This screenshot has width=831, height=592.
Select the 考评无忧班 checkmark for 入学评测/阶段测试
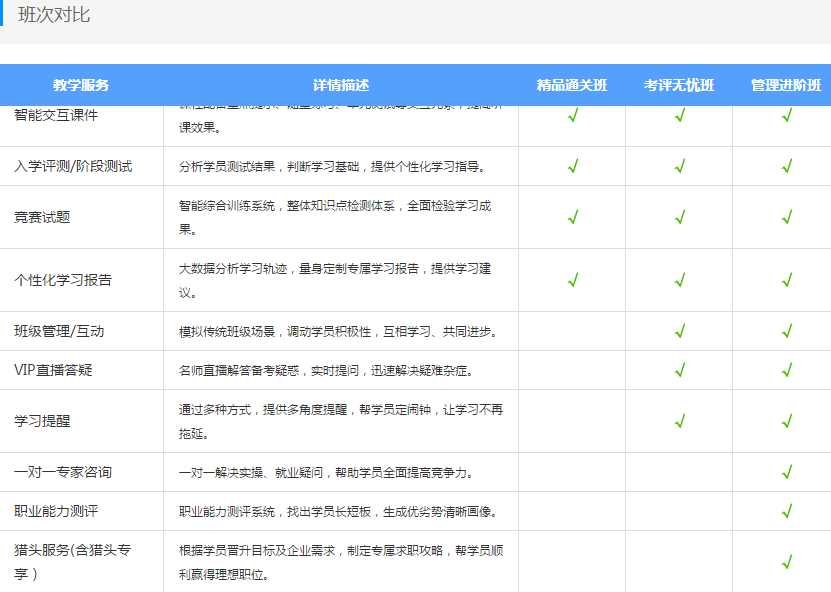(680, 167)
